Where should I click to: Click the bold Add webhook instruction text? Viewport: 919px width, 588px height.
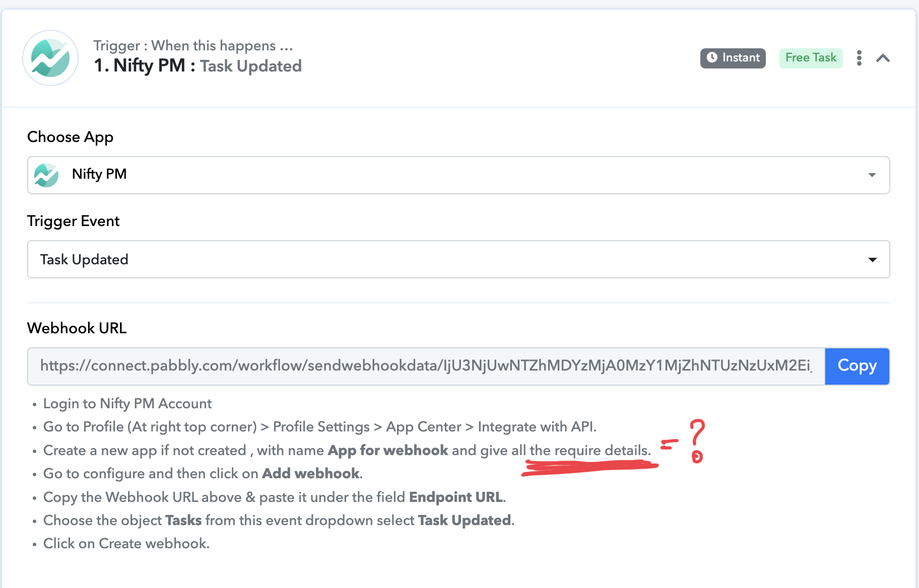(310, 474)
